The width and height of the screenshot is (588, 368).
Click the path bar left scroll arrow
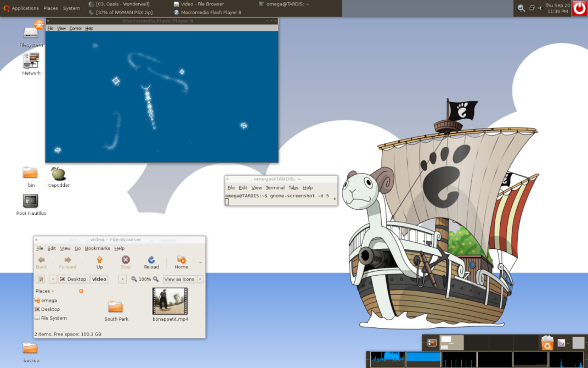click(53, 279)
